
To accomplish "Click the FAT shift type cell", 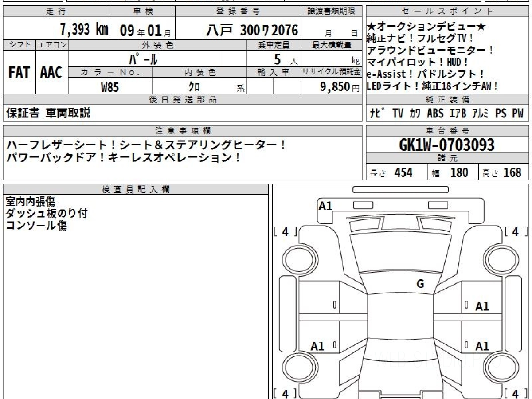I will 19,73.
